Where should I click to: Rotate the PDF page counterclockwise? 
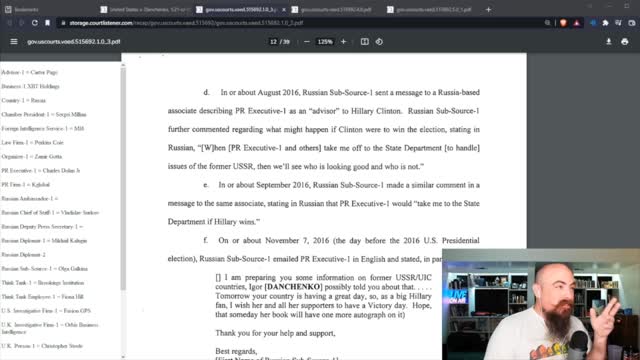click(x=379, y=42)
